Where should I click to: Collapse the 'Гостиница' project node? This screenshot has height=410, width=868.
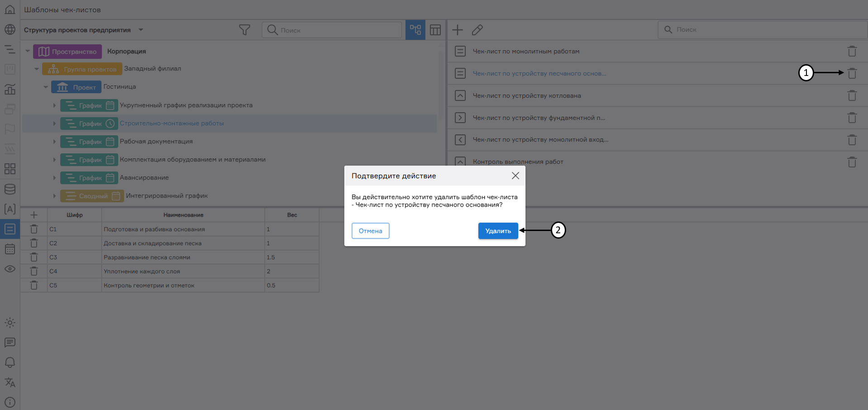[x=45, y=87]
